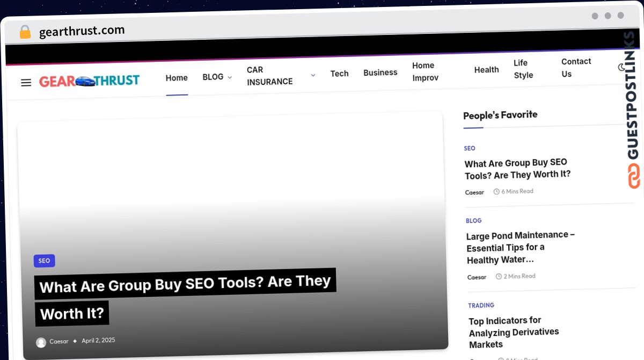Open the CAR INSURANCE menu item
This screenshot has width=644, height=360.
pos(270,76)
